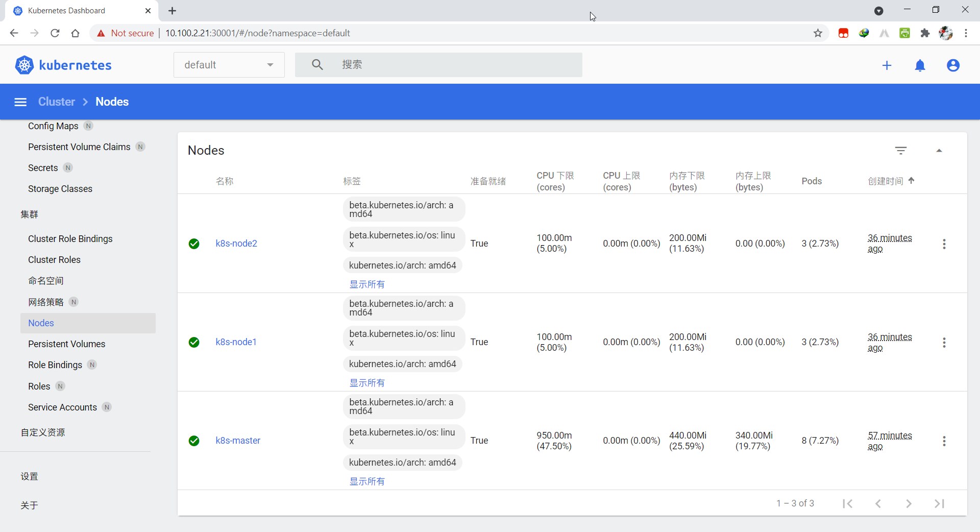This screenshot has height=532, width=980.
Task: Open Config Maps in sidebar
Action: [x=53, y=126]
